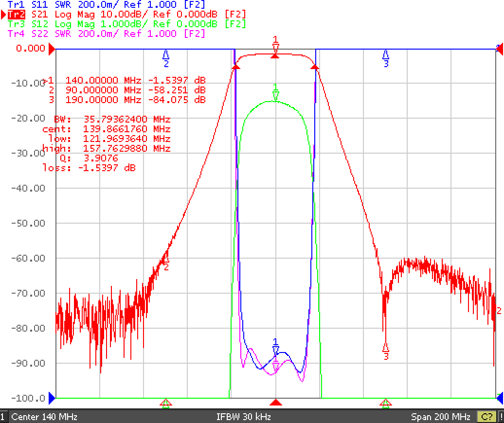Select the Tr1 S11 SWR trace label
Image resolution: width=504 pixels, height=423 pixels.
tap(106, 4)
